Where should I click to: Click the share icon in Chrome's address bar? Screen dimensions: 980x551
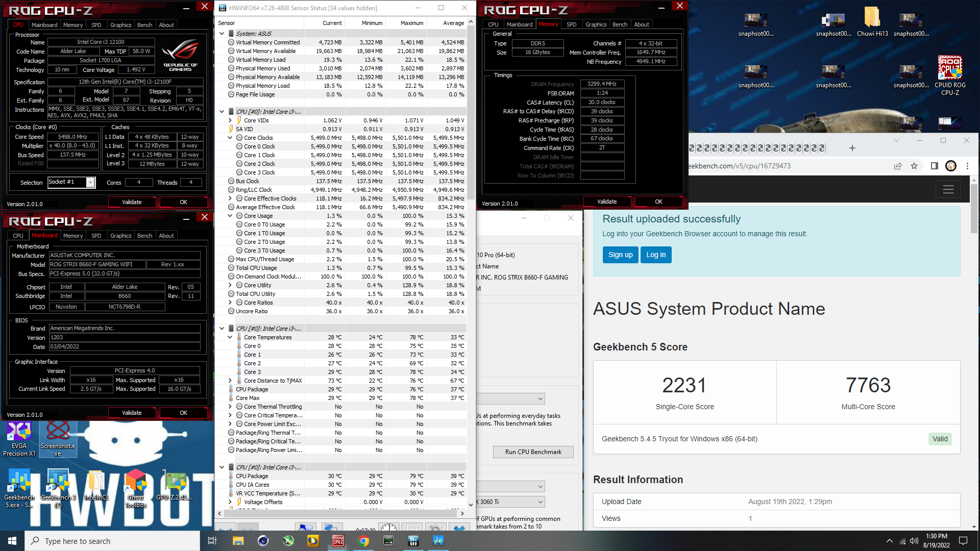(x=898, y=166)
